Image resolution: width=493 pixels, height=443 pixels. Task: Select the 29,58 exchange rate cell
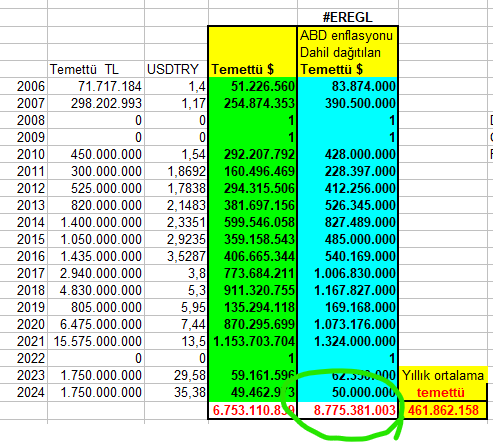coord(176,376)
